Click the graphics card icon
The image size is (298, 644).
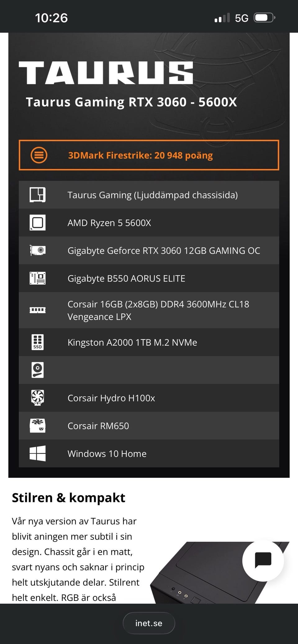click(x=38, y=250)
